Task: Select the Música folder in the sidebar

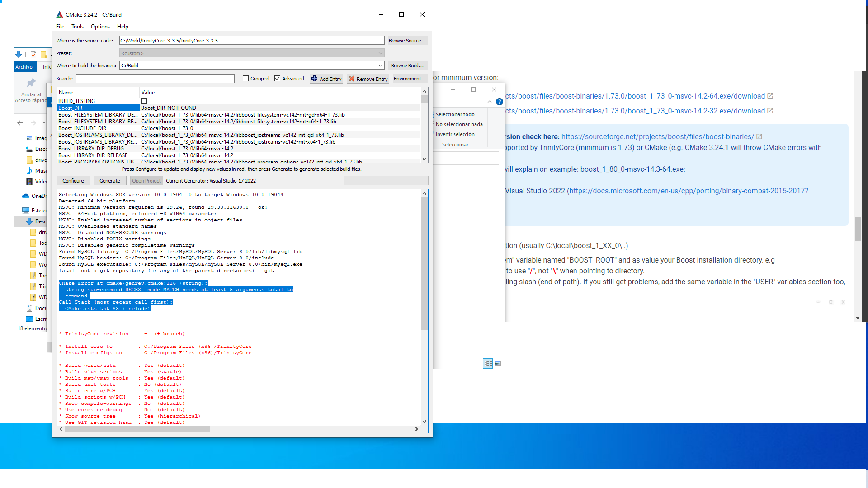Action: [38, 171]
